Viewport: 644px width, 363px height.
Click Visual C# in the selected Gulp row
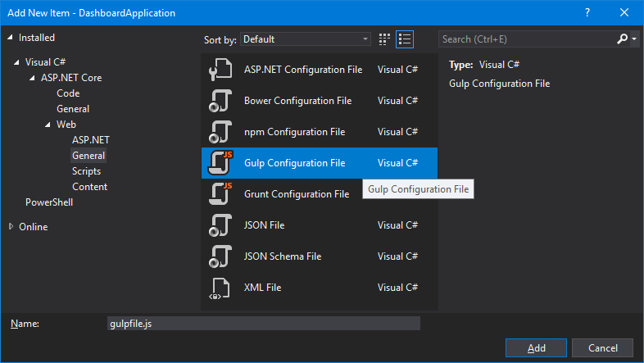[x=397, y=163]
